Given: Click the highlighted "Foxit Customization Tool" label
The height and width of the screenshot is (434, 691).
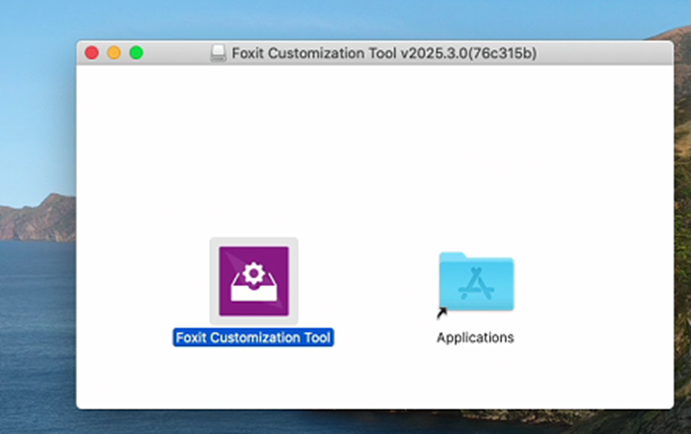Looking at the screenshot, I should point(253,338).
